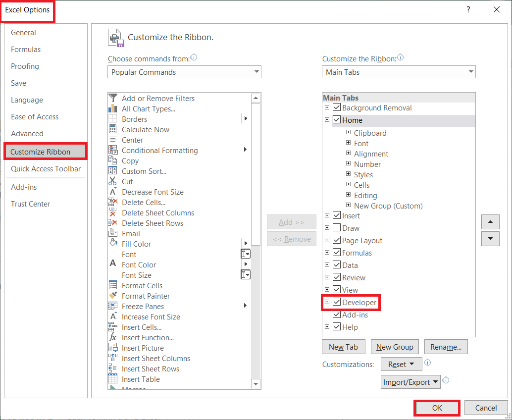Toggle the Home tab checkbox
Image resolution: width=512 pixels, height=420 pixels.
(x=337, y=120)
